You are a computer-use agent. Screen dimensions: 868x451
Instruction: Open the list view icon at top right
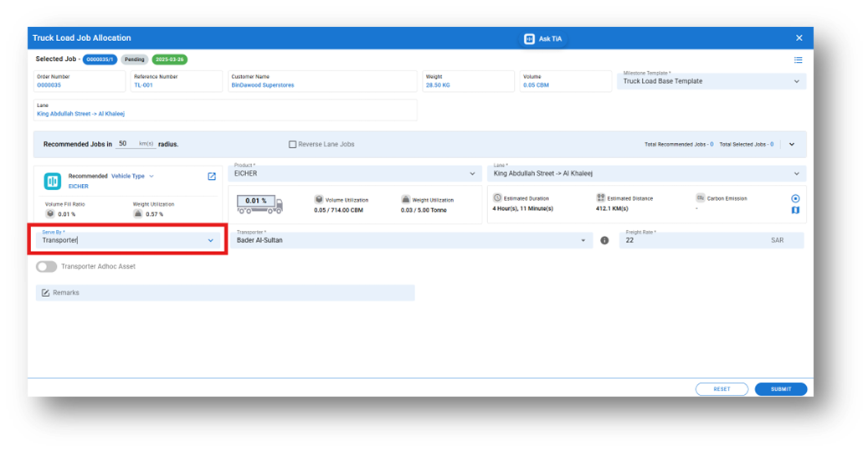798,59
